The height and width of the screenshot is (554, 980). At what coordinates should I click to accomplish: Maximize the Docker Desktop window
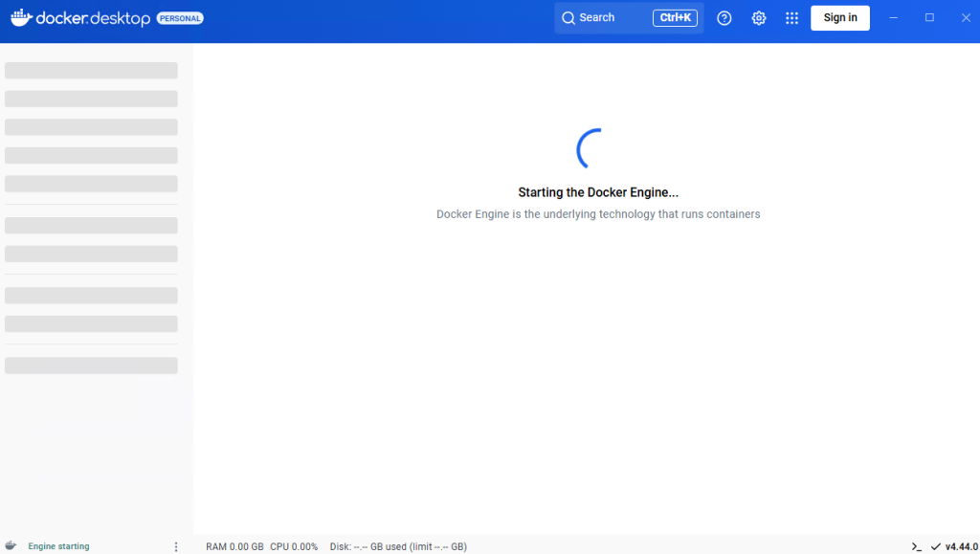(929, 17)
